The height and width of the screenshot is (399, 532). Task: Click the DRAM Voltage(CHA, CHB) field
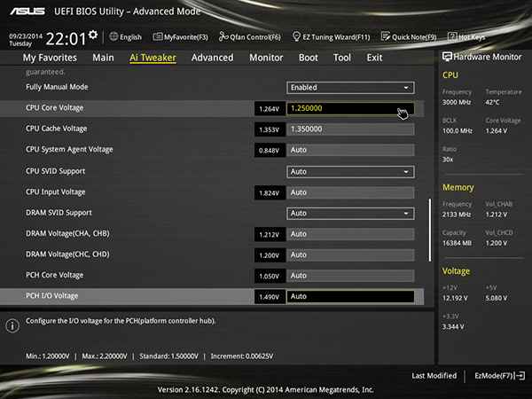click(x=350, y=234)
